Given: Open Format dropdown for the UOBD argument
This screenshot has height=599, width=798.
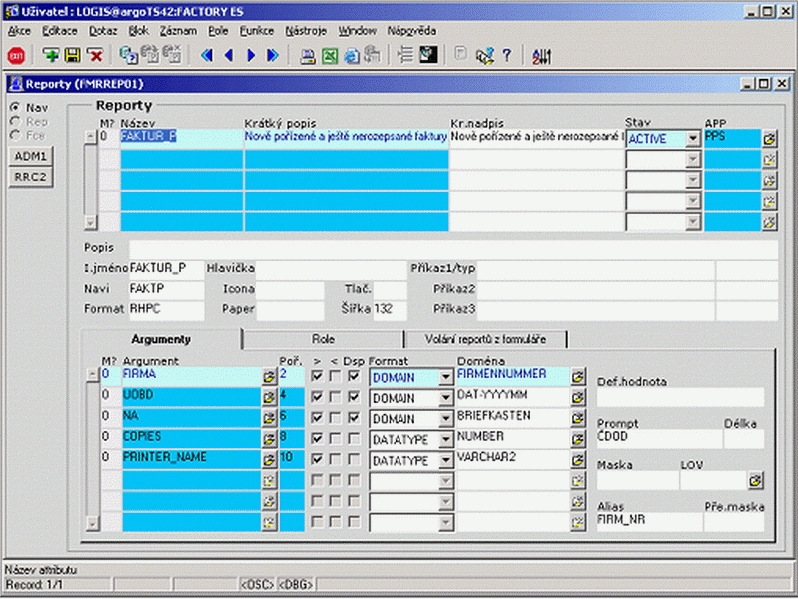Looking at the screenshot, I should coord(445,398).
